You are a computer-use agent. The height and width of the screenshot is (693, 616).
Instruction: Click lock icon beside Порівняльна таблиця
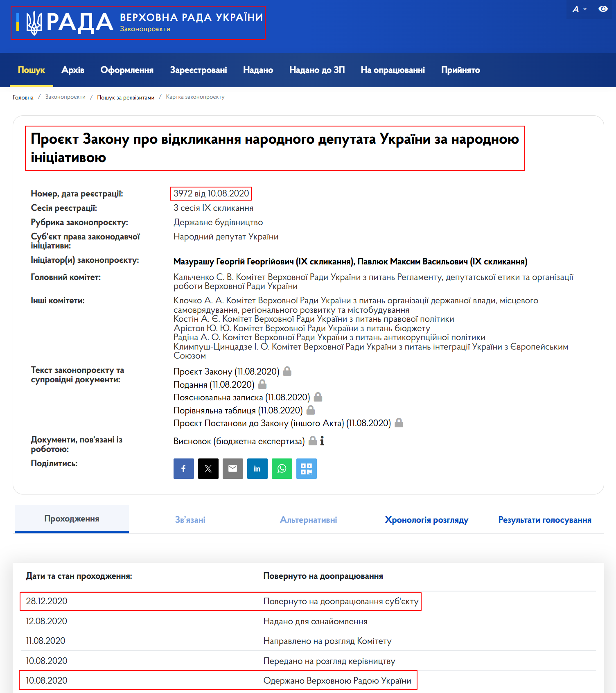click(x=311, y=410)
